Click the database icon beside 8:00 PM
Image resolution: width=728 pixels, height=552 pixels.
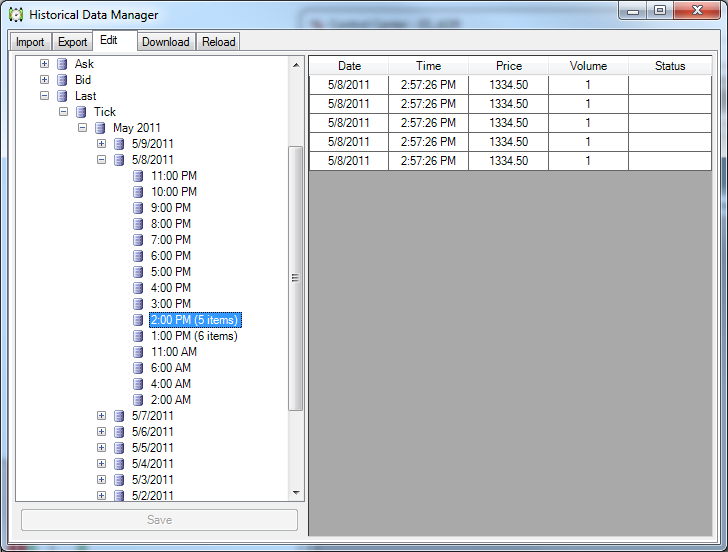138,224
